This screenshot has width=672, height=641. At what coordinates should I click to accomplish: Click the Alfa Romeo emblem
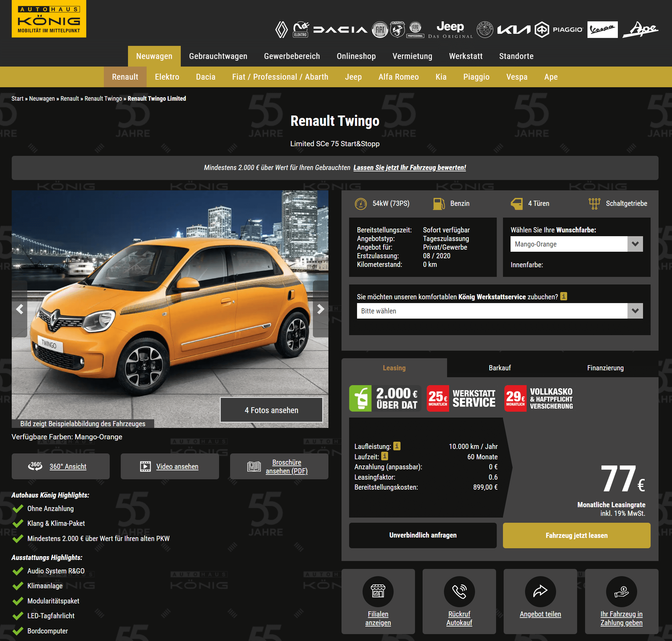(x=485, y=30)
